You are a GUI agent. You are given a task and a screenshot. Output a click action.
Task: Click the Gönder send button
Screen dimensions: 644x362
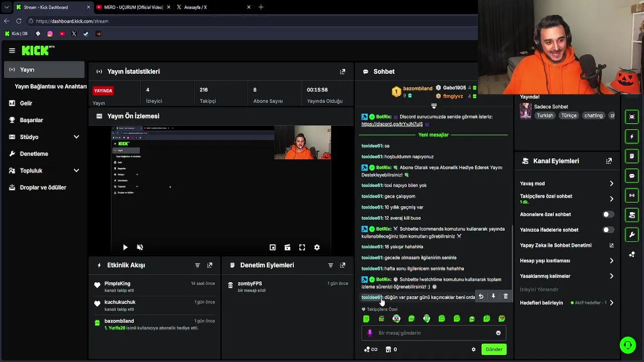(x=494, y=349)
